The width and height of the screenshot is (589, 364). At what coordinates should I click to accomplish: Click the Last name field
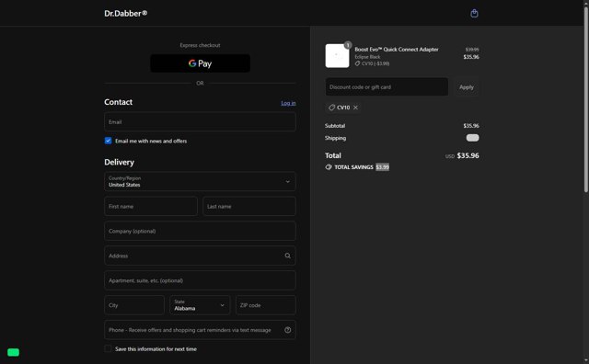[x=249, y=207]
